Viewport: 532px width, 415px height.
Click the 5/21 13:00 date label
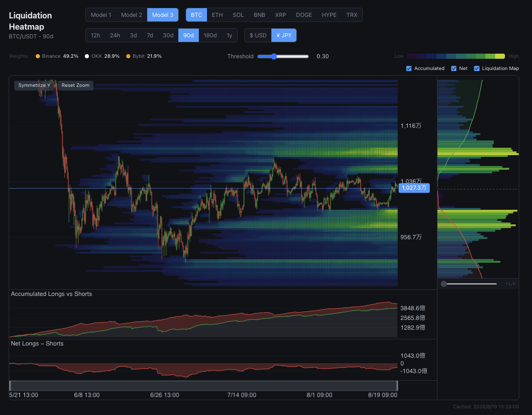(x=24, y=395)
